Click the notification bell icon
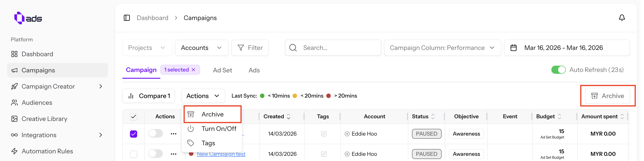The width and height of the screenshot is (644, 161). click(622, 18)
